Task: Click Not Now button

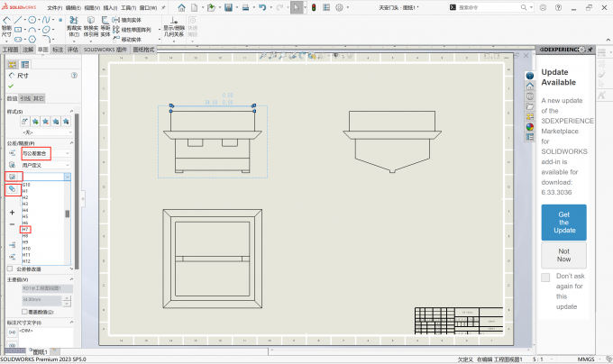Action: (x=563, y=255)
